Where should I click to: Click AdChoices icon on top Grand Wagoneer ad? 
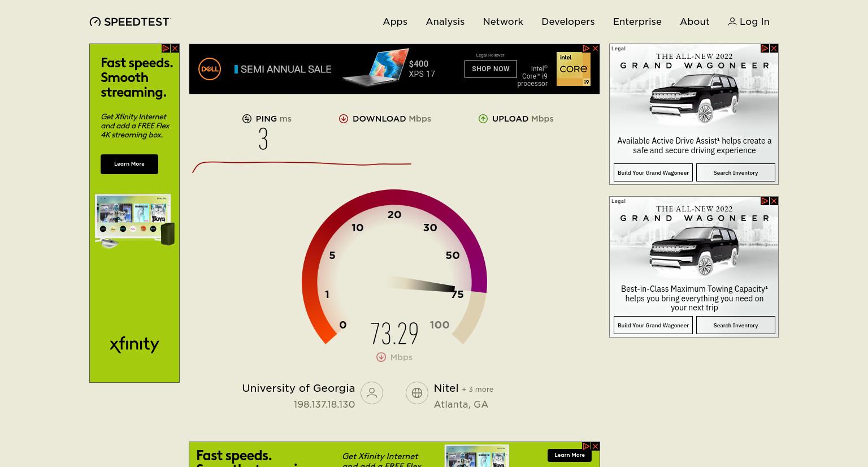tap(765, 49)
